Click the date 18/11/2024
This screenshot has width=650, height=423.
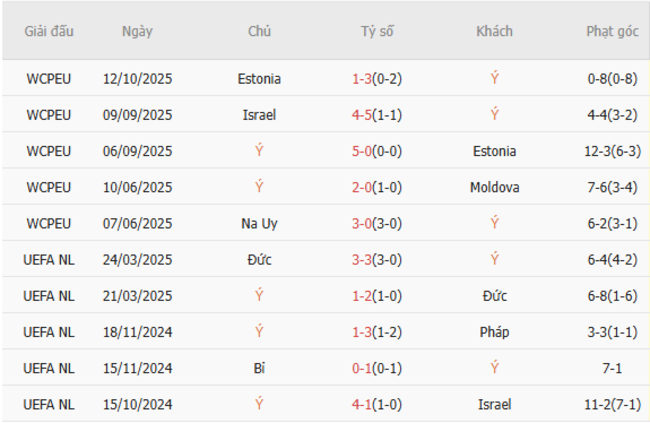137,331
